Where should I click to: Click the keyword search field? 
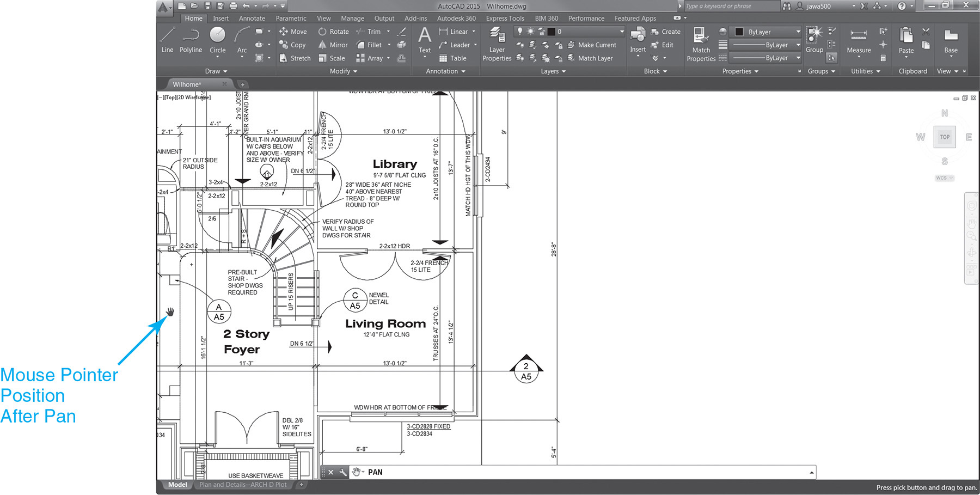coord(731,6)
